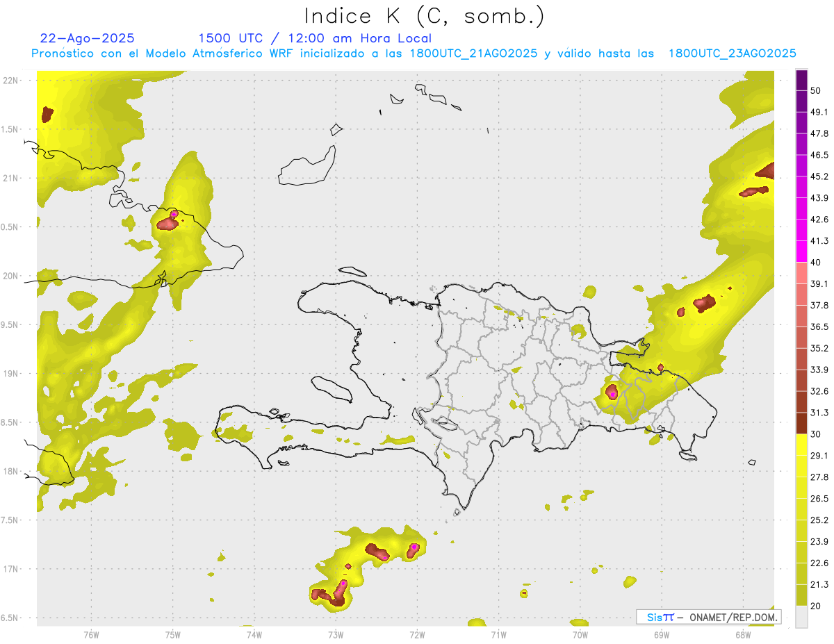Click the colorbar label '26.5'
Screen dimensions: 834x644
[819, 499]
